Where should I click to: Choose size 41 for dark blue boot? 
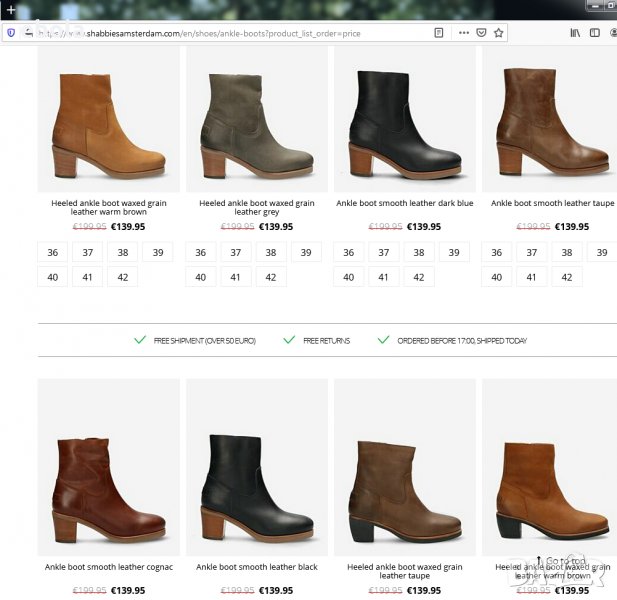[383, 277]
